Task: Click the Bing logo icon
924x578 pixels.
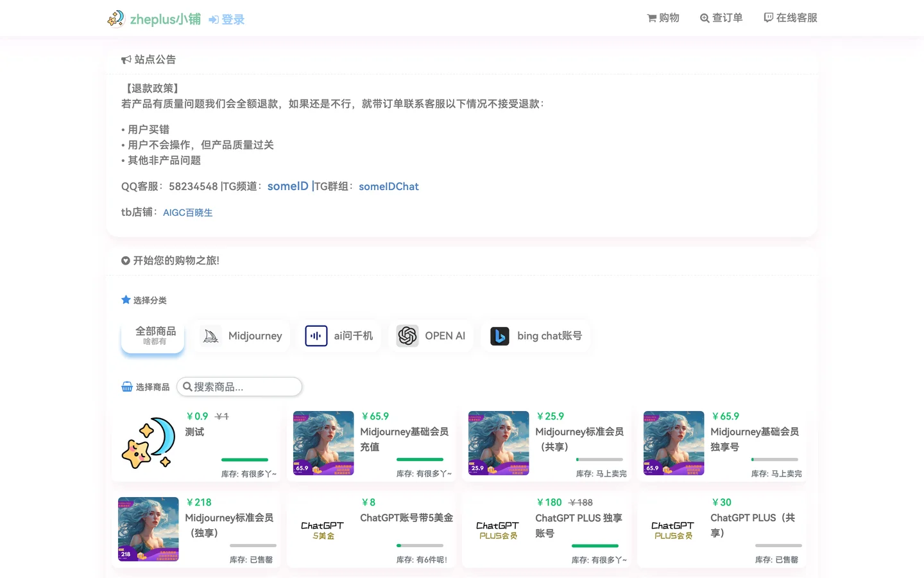Action: pyautogui.click(x=500, y=336)
